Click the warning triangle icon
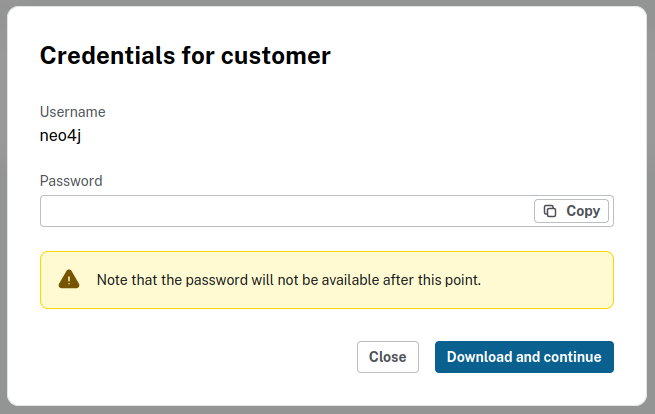 pyautogui.click(x=68, y=279)
